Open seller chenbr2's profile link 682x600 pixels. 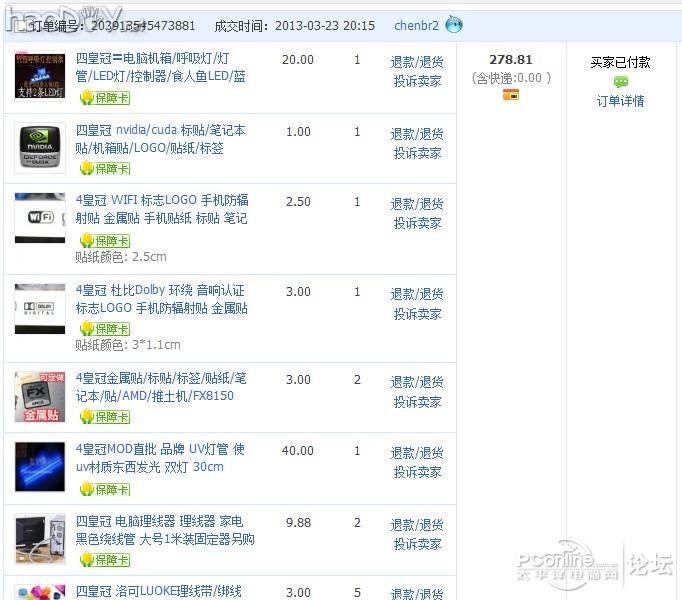[415, 25]
